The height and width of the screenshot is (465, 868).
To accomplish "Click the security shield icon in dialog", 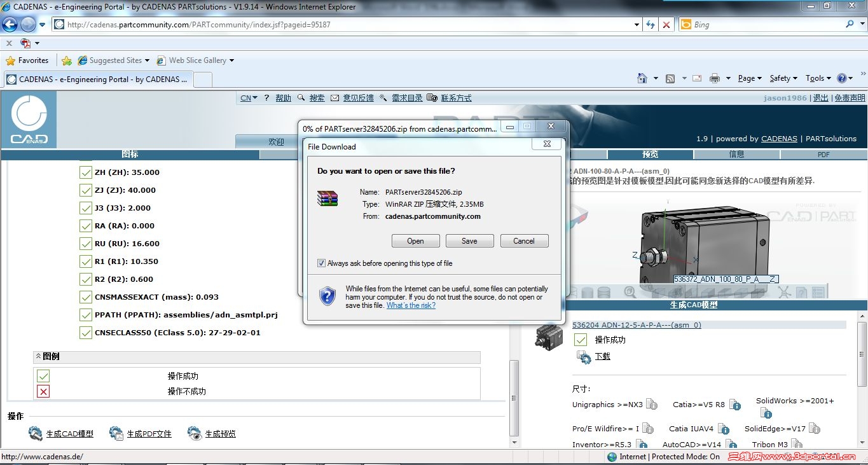I will 327,296.
